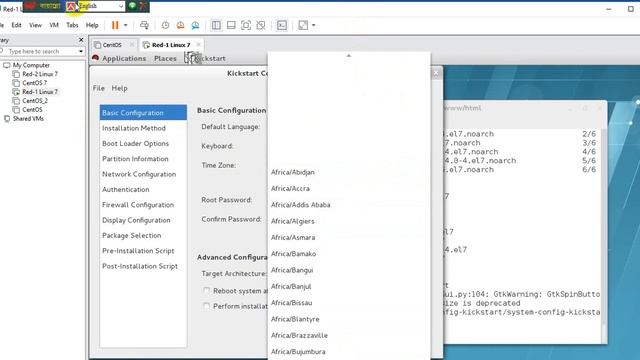The image size is (640, 360).
Task: Open the power options arrow beside pause
Action: pos(125,25)
